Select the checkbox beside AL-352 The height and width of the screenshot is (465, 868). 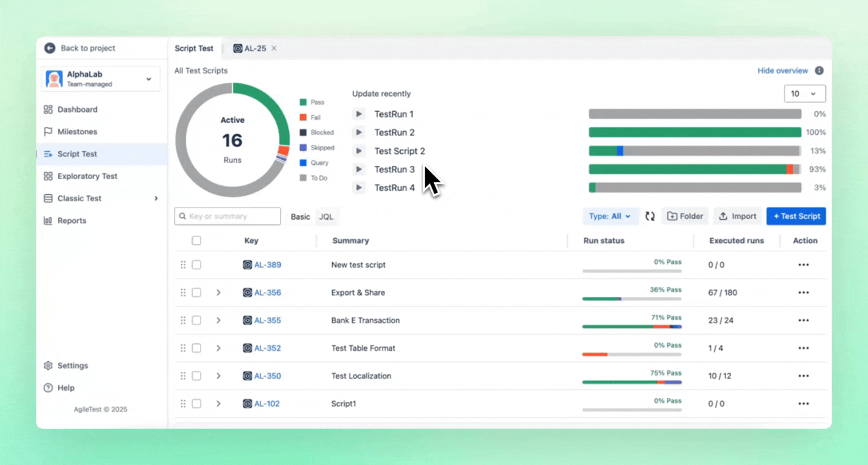pos(196,347)
